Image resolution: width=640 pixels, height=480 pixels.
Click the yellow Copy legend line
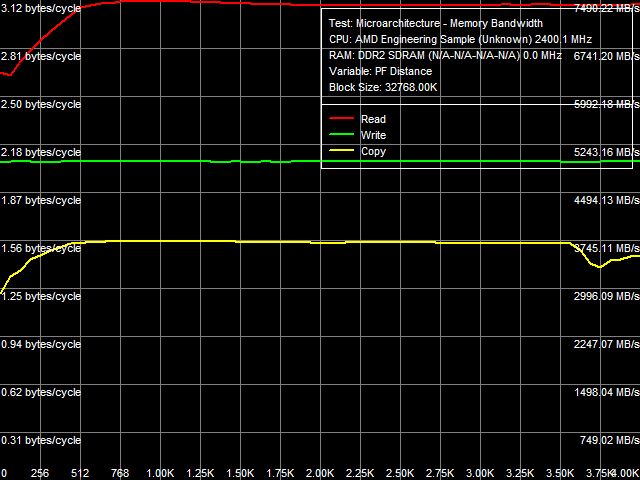tap(342, 151)
